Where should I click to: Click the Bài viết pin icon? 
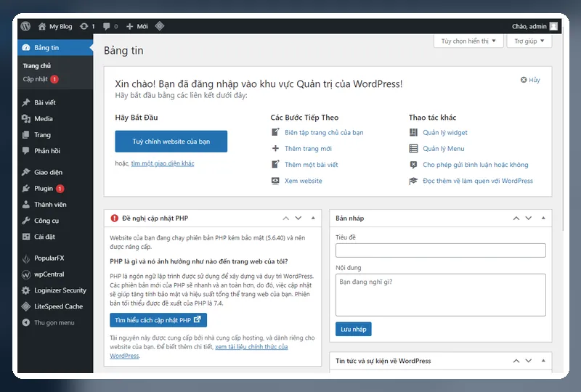tap(26, 102)
